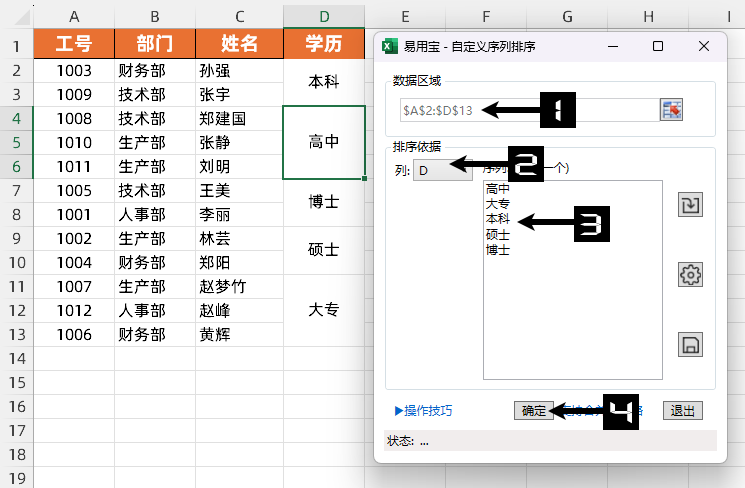Select row 1 header

tap(17, 46)
